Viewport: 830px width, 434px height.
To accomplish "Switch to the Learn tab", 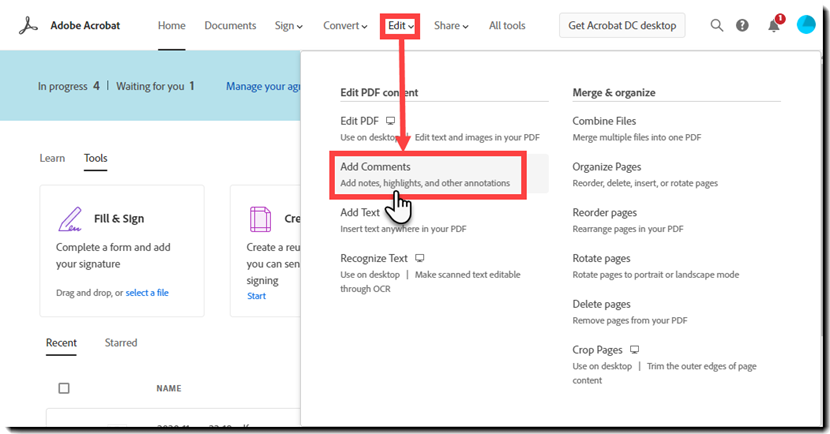I will 52,158.
